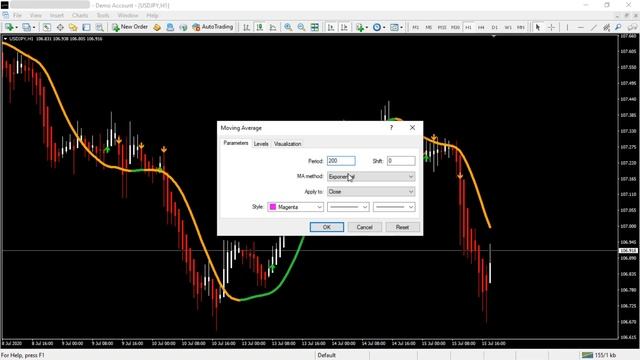640x360 pixels.
Task: Open the chart templates icon
Action: (394, 27)
